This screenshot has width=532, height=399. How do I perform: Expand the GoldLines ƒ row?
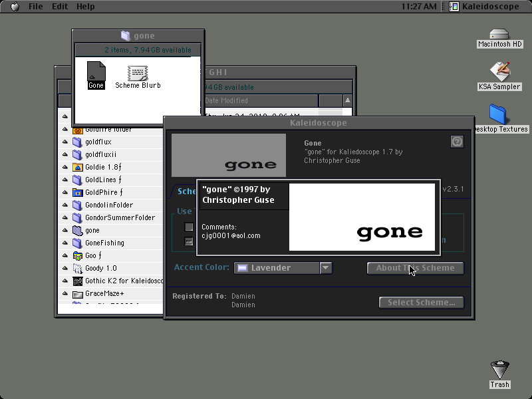click(x=65, y=180)
